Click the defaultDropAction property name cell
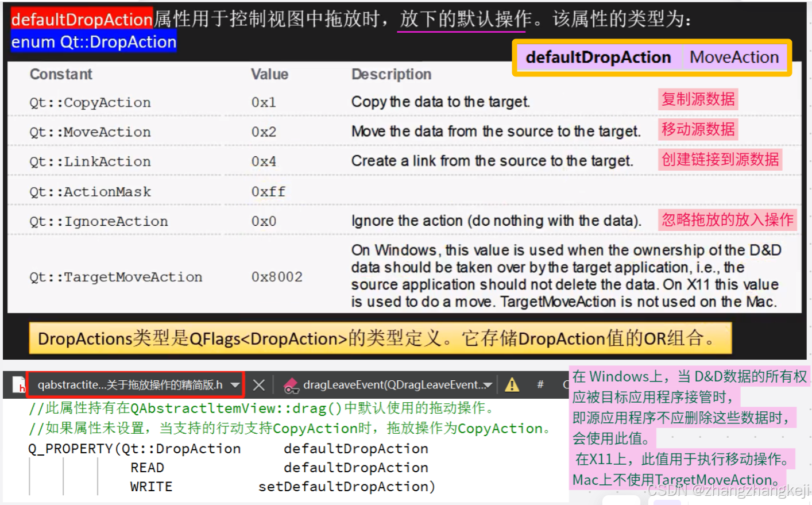This screenshot has width=812, height=505. 598,57
